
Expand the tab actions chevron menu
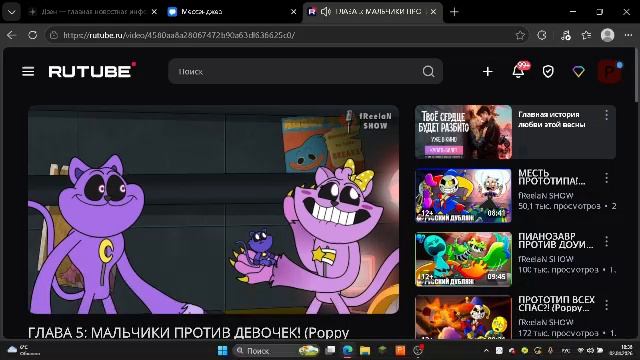pos(11,12)
